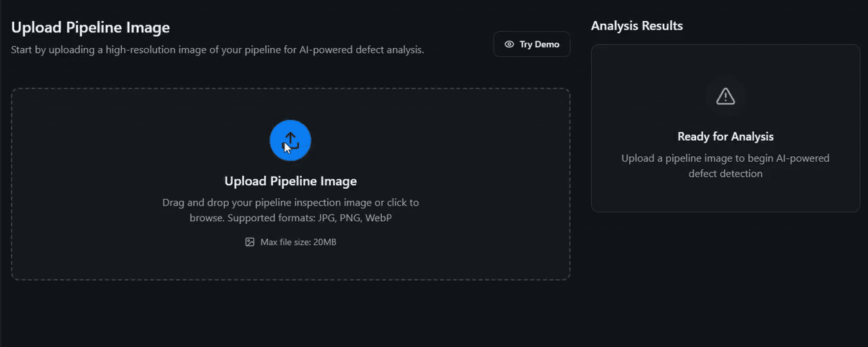This screenshot has height=347, width=868.
Task: Click the 'defect detection' line in results card
Action: [x=725, y=174]
